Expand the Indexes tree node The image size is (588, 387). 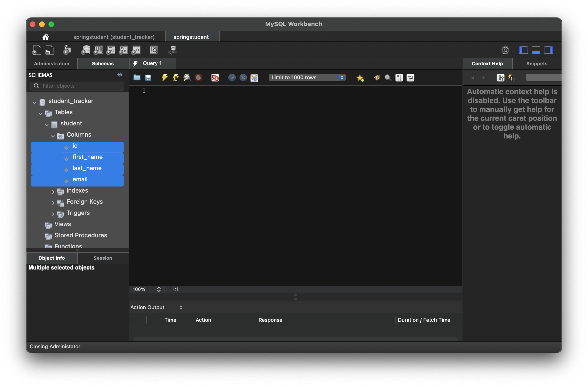(x=53, y=192)
